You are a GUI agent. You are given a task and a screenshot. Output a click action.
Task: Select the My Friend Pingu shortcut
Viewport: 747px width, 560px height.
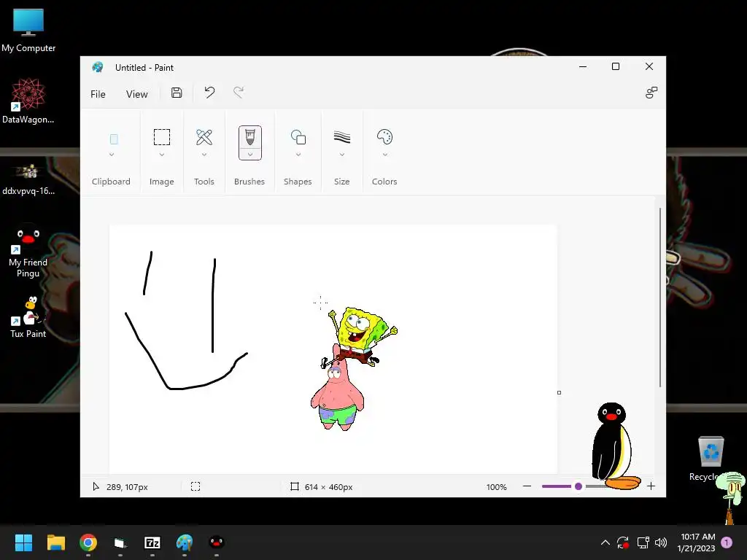click(28, 251)
